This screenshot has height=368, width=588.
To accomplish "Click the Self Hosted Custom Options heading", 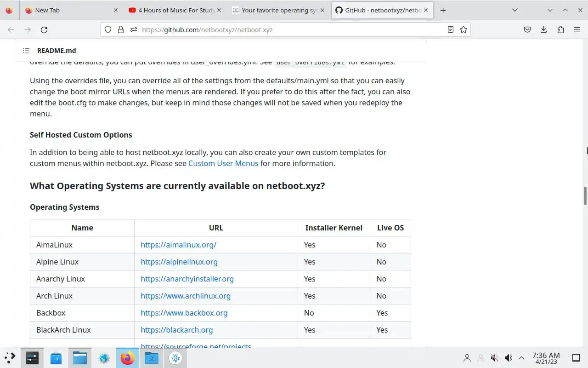I will [81, 135].
